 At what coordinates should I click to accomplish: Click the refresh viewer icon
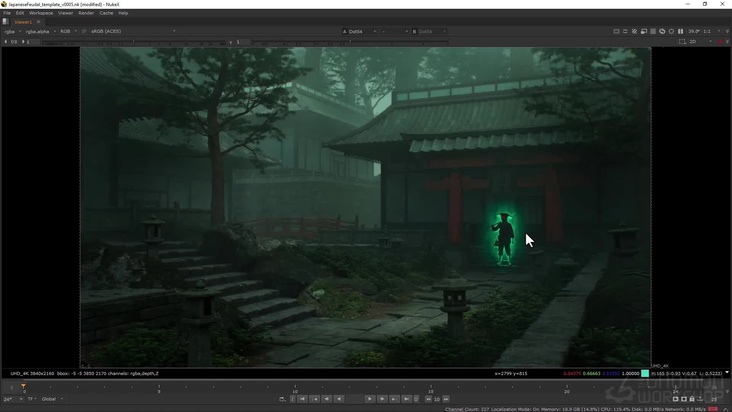pos(662,31)
